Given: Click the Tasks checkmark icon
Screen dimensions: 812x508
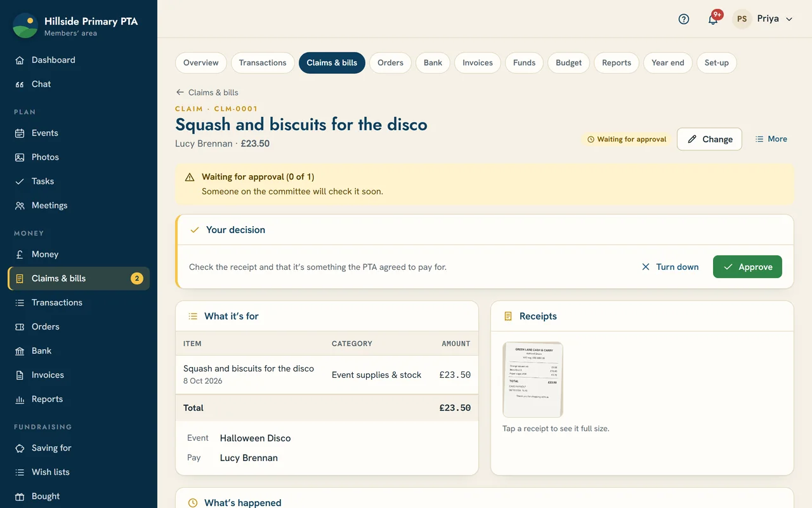Looking at the screenshot, I should tap(20, 182).
